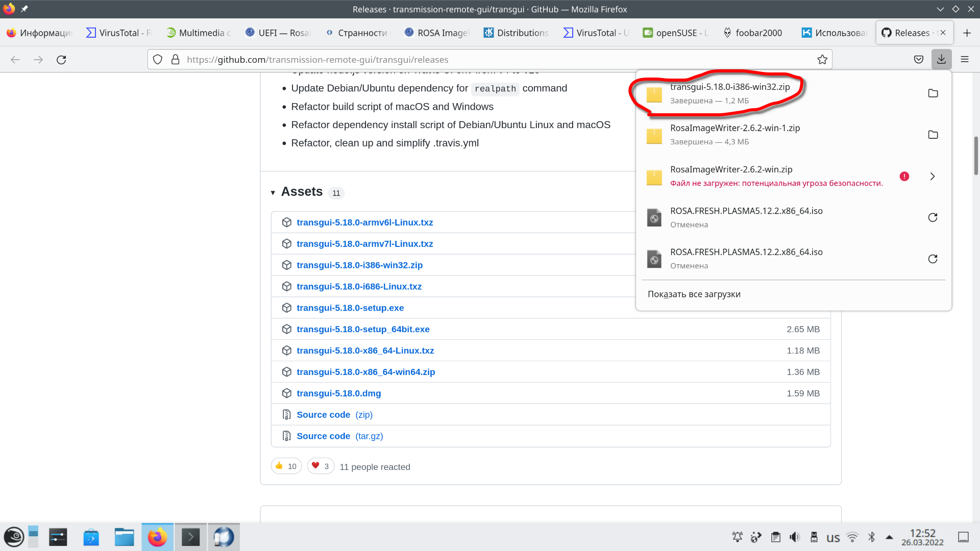Click Показать все загрузки link

pyautogui.click(x=694, y=294)
